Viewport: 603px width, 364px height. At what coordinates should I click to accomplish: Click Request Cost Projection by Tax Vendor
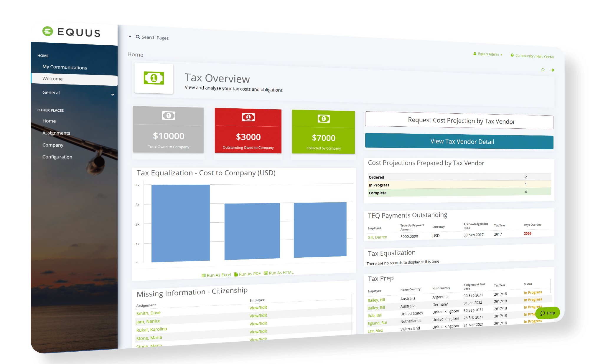tap(459, 121)
